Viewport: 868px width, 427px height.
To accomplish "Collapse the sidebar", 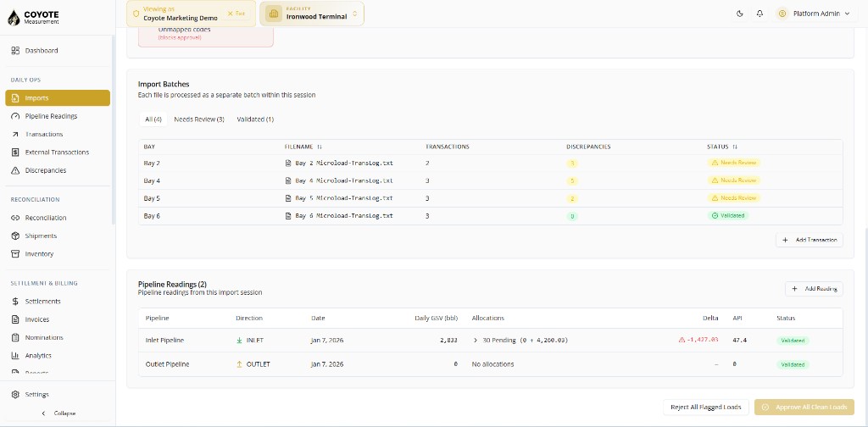I will (58, 413).
